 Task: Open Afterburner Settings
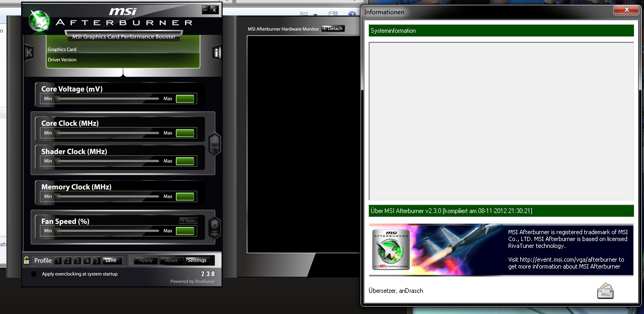pos(197,260)
